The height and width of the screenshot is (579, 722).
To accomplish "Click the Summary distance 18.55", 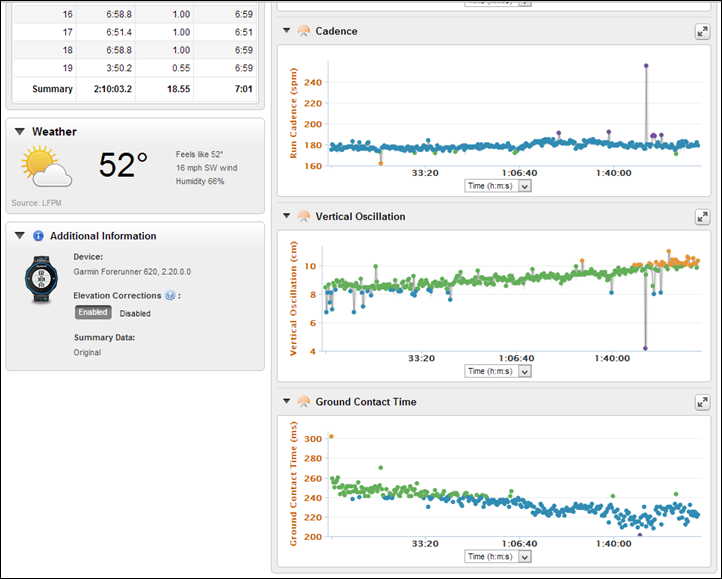I will 179,89.
